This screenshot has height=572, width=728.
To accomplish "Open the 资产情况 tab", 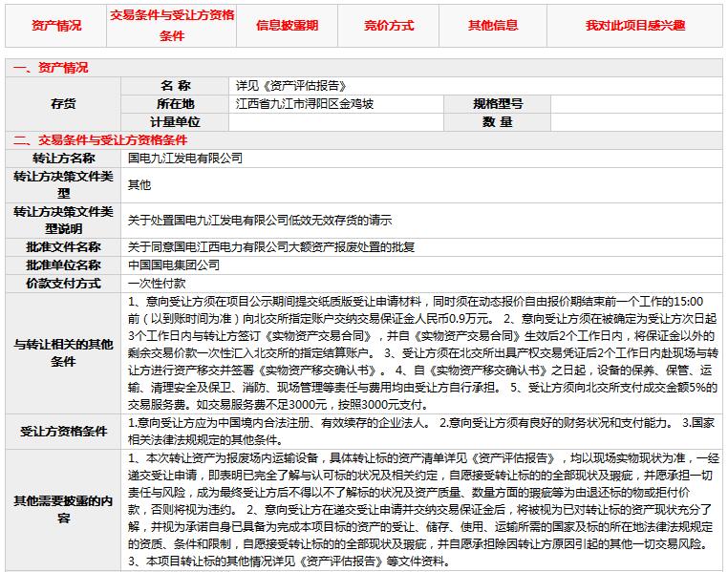I will (x=56, y=26).
